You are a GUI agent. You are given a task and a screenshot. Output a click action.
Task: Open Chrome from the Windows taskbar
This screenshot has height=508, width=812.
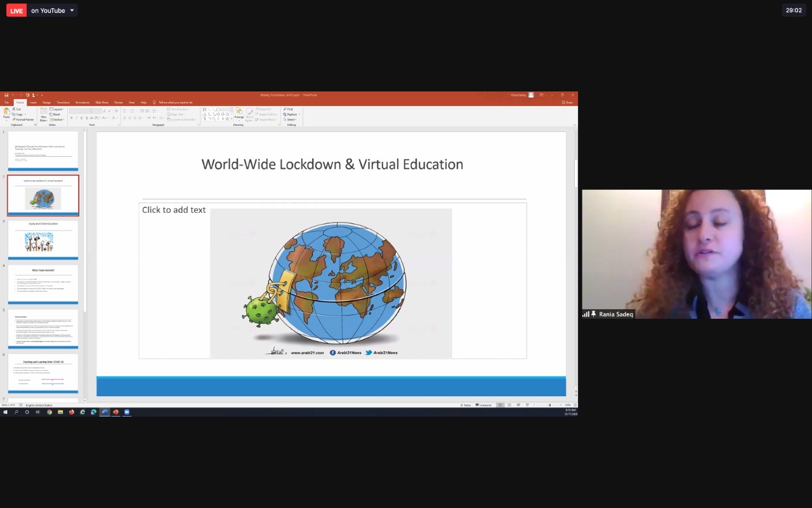click(x=49, y=412)
